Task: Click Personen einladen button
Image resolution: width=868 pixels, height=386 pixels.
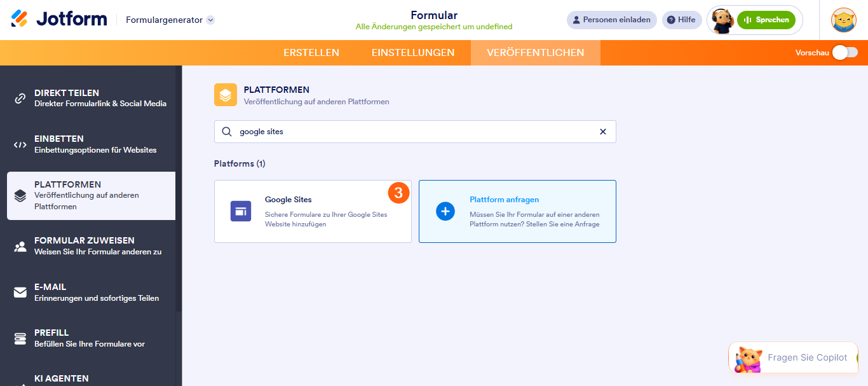Action: point(612,20)
